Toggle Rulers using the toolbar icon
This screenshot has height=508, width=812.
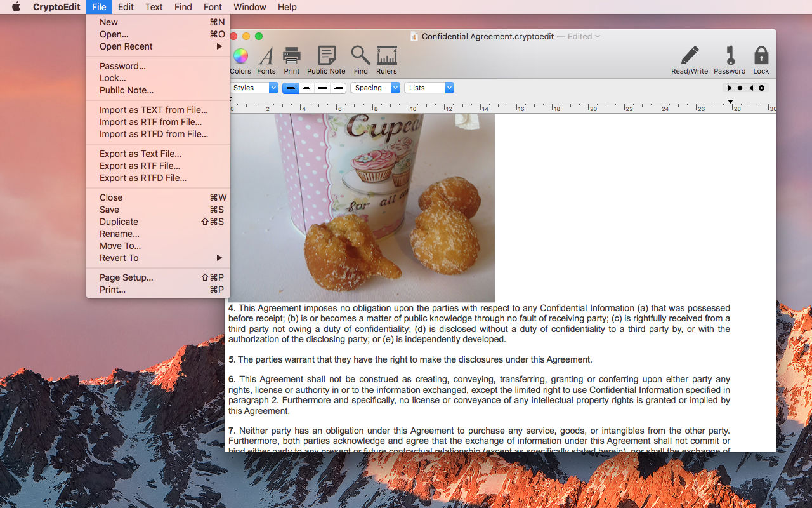[386, 56]
